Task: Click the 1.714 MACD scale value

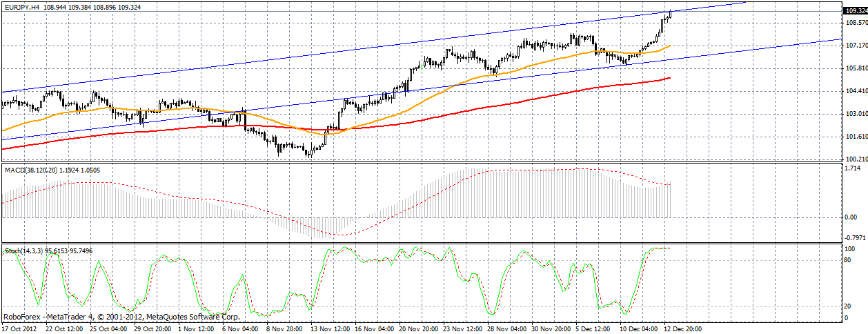Action: tap(853, 168)
